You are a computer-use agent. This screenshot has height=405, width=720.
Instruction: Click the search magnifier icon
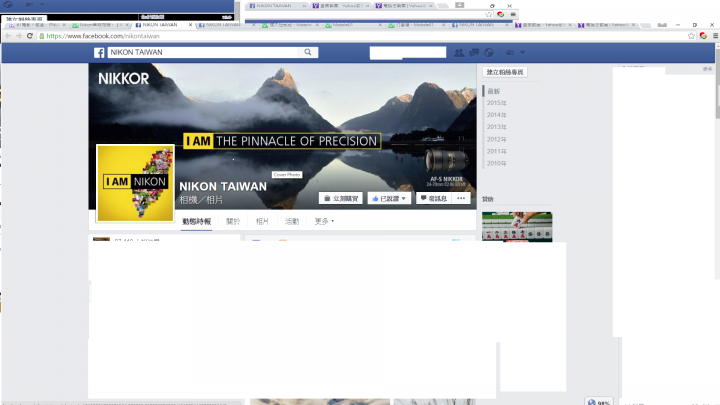click(x=308, y=52)
